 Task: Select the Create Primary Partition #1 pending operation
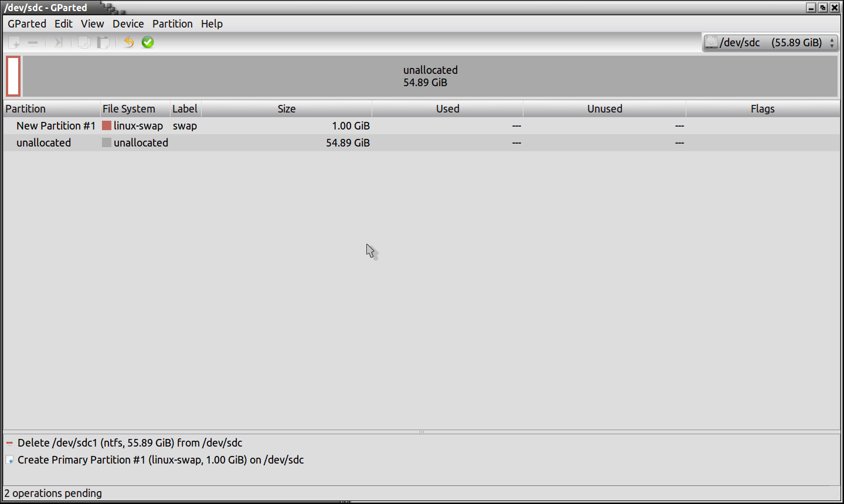coord(161,460)
